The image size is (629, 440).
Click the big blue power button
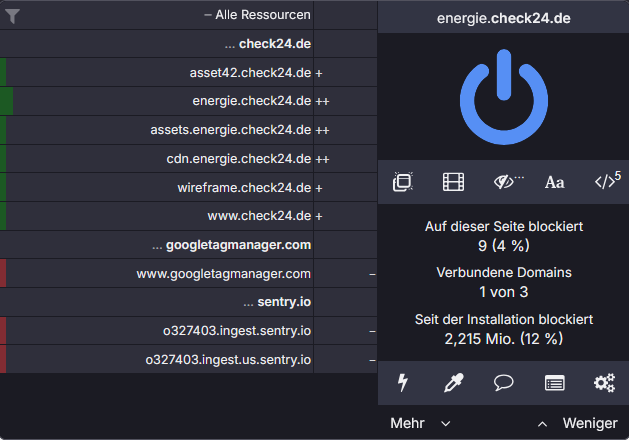coord(503,97)
